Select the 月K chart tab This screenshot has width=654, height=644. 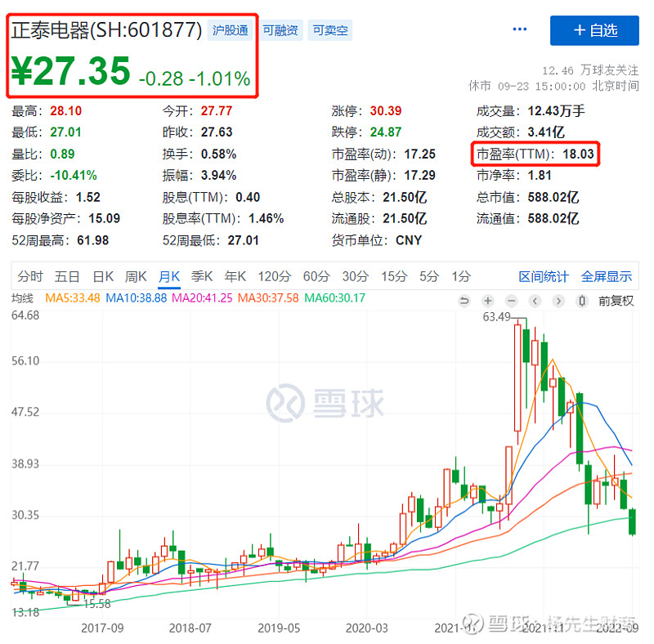(169, 276)
